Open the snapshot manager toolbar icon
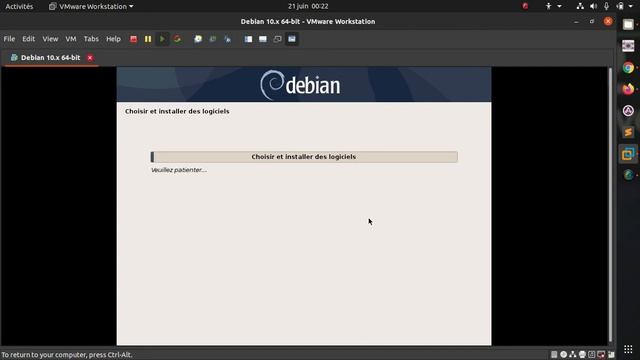The height and width of the screenshot is (360, 640). pos(227,39)
